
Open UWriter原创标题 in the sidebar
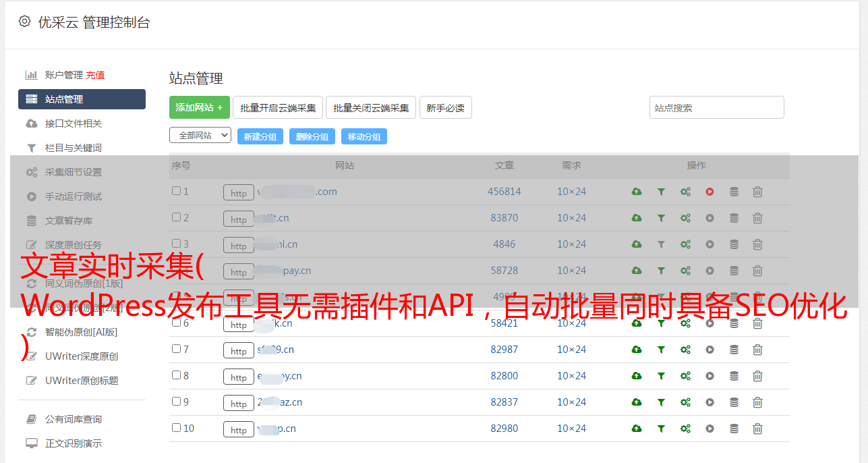tap(82, 381)
